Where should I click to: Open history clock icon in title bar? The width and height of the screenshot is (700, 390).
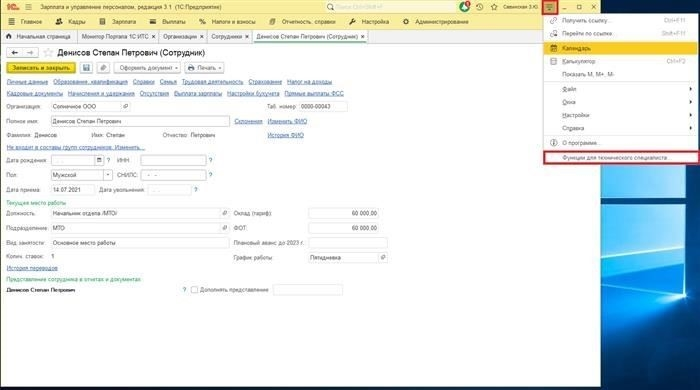(x=480, y=7)
